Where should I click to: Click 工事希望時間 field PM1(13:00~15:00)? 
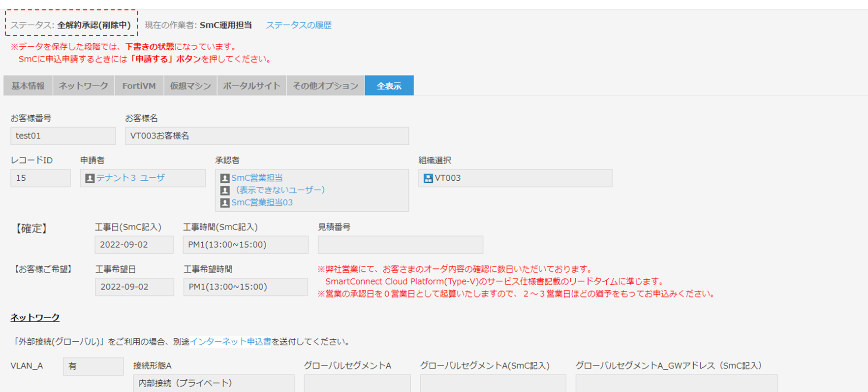246,287
